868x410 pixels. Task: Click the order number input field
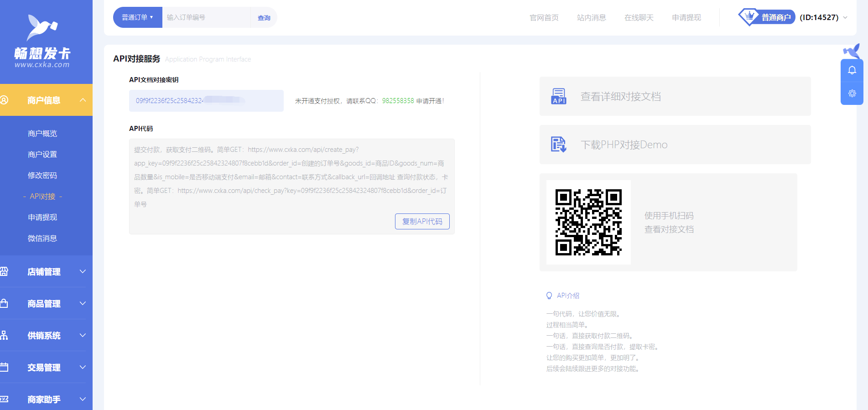coord(206,17)
